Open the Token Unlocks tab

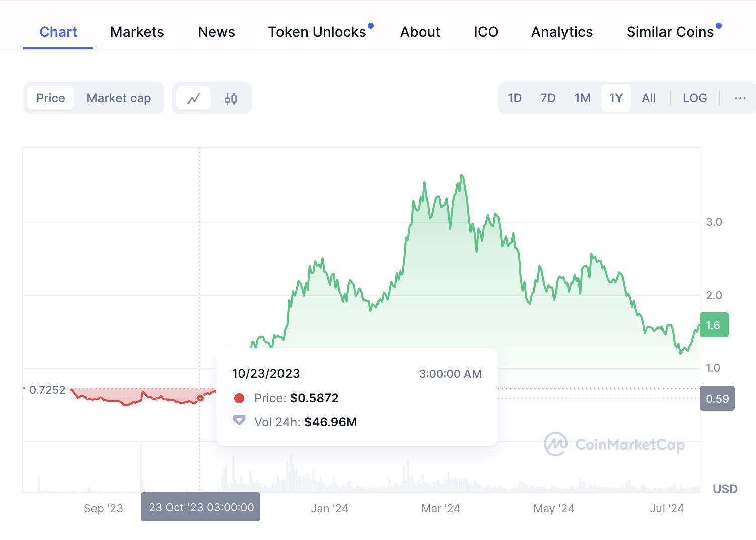(x=317, y=32)
